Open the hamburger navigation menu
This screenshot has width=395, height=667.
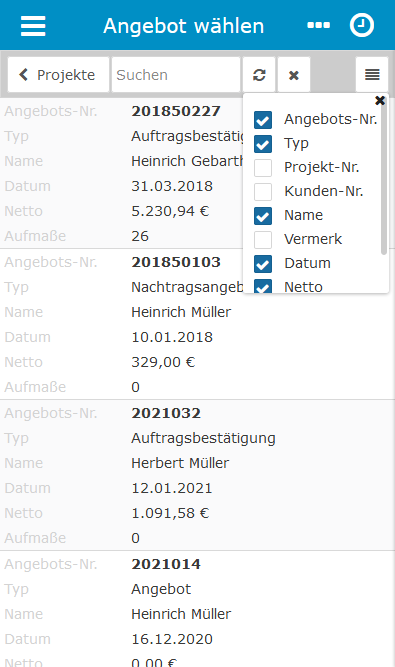coord(33,26)
